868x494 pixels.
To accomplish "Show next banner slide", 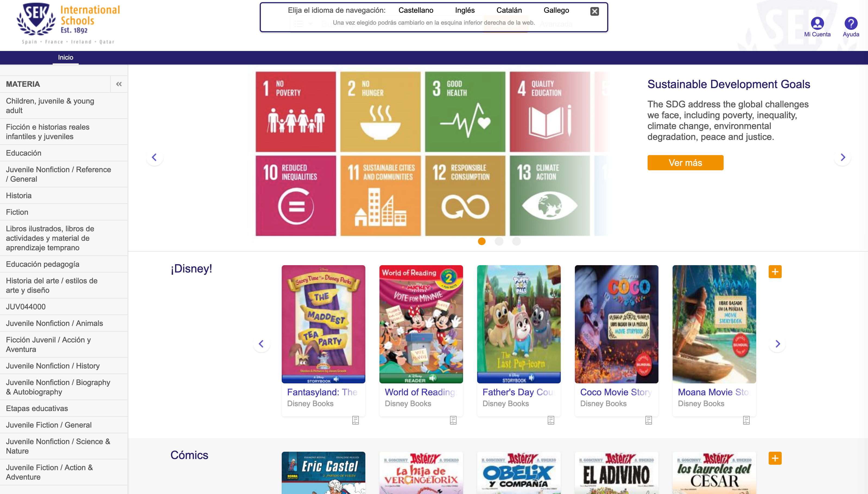I will [x=842, y=157].
